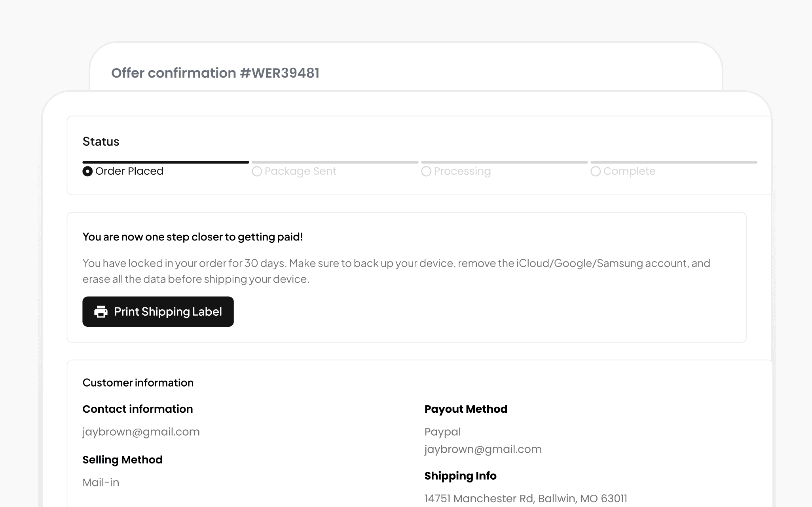
Task: Click the Print Shipping Label button
Action: tap(158, 312)
